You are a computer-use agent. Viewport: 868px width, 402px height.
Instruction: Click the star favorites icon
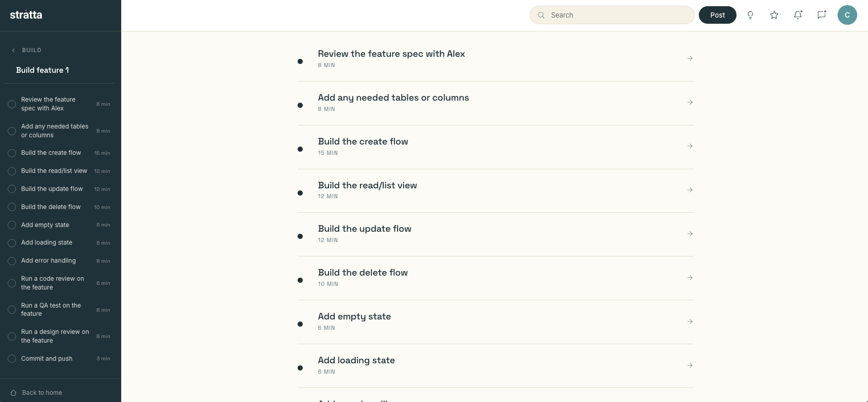tap(774, 15)
